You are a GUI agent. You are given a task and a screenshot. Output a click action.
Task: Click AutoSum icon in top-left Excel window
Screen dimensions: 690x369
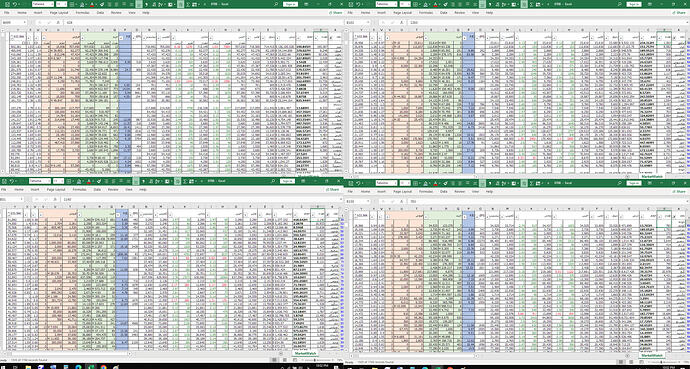click(188, 4)
